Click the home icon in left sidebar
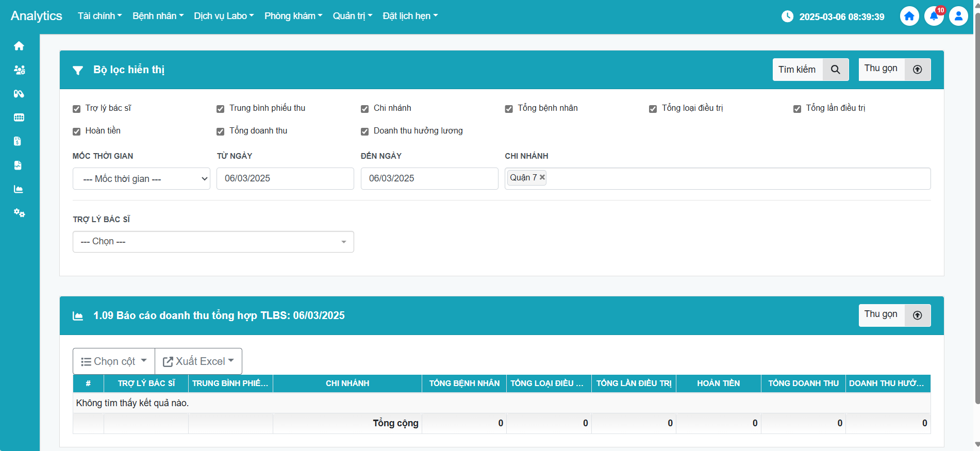This screenshot has width=980, height=451. 19,46
